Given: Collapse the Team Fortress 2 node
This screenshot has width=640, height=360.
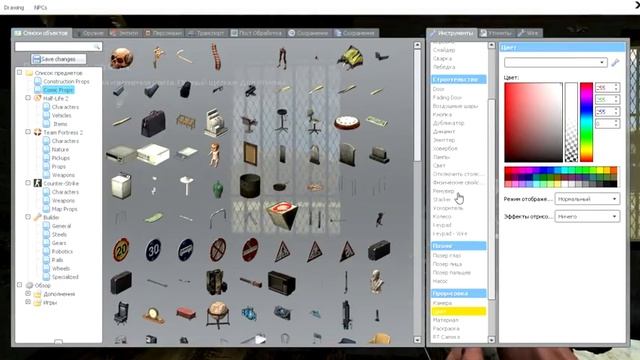Looking at the screenshot, I should (x=28, y=132).
